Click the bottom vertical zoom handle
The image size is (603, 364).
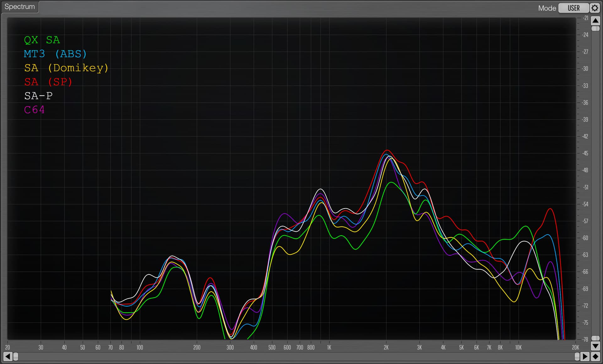[x=595, y=338]
